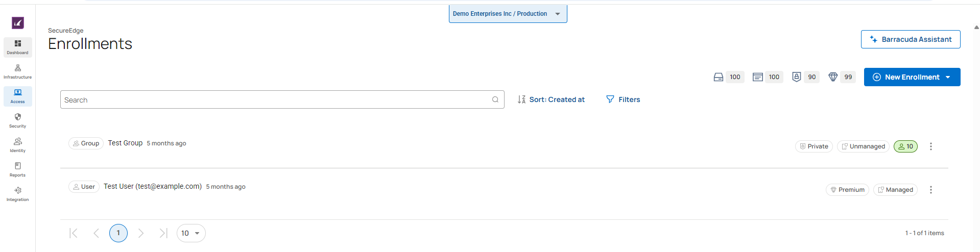
Task: Open more options for Test Group
Action: 931,146
